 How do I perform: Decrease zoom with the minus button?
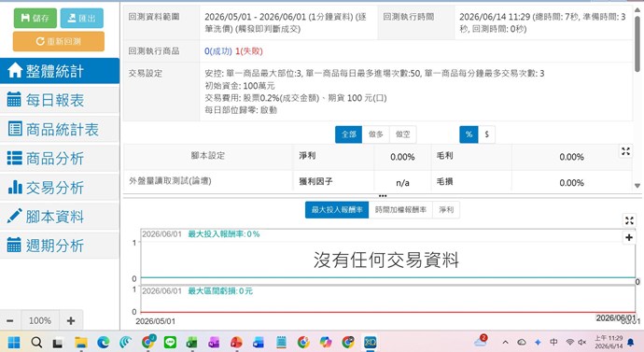[x=10, y=321]
